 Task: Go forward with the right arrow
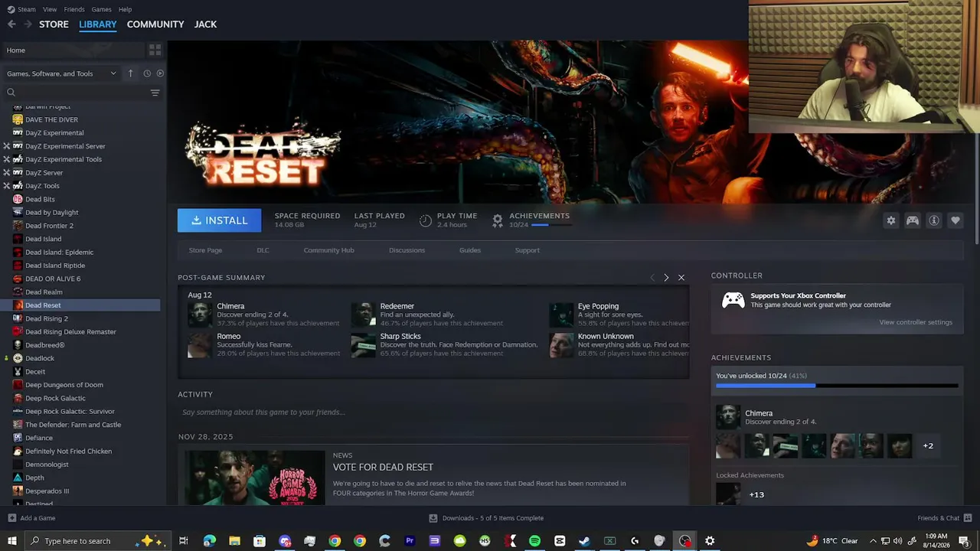pyautogui.click(x=28, y=24)
